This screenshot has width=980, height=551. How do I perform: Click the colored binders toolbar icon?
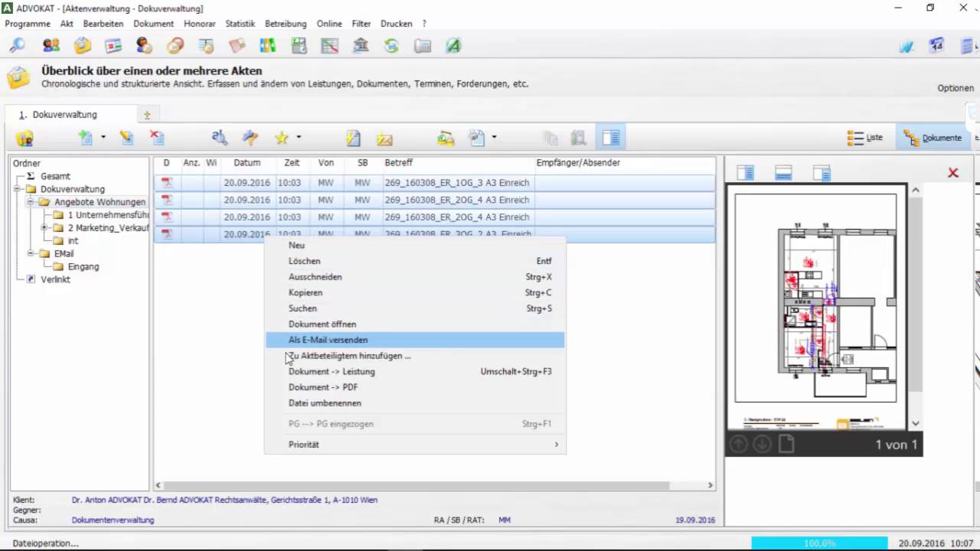coord(267,46)
